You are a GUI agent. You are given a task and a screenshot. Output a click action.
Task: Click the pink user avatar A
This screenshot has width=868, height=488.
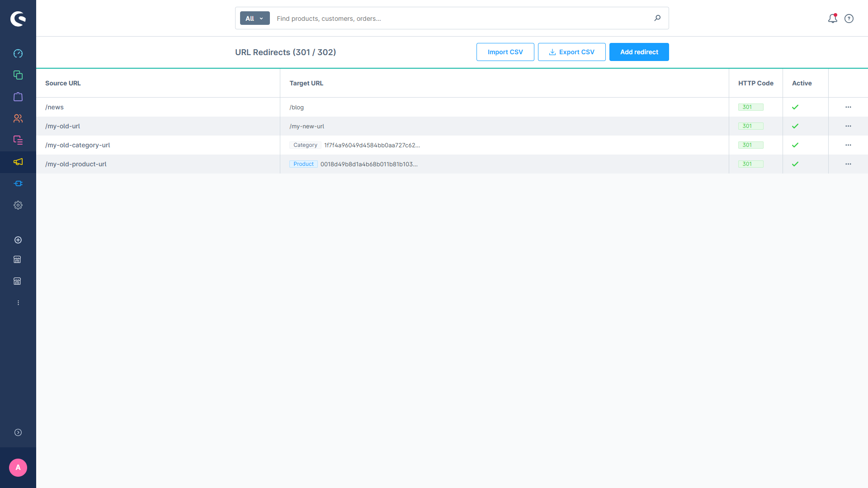click(x=18, y=468)
